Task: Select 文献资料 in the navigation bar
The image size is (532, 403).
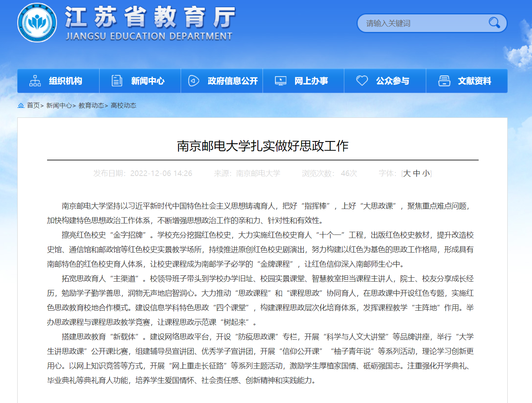Action: click(474, 81)
